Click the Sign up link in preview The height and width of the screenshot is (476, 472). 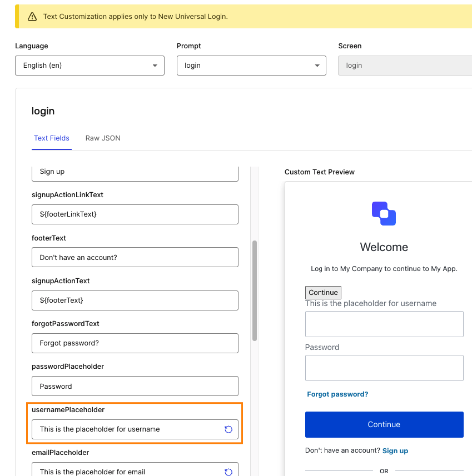[395, 451]
